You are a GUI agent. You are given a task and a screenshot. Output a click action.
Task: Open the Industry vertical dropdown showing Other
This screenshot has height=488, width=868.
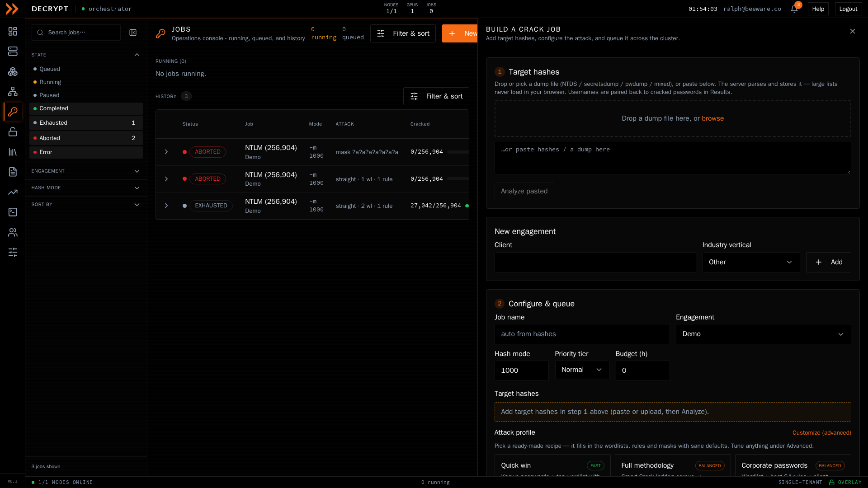[x=751, y=262]
